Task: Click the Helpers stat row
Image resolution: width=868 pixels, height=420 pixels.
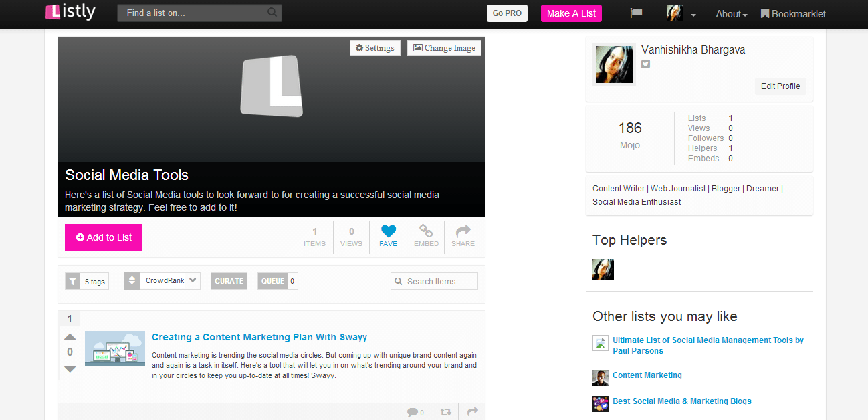Action: pos(710,148)
